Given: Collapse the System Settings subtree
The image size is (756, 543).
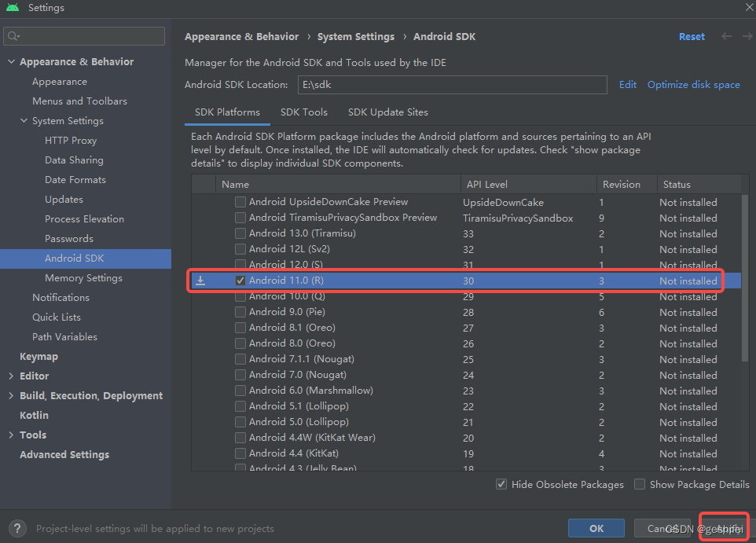Looking at the screenshot, I should click(x=24, y=120).
